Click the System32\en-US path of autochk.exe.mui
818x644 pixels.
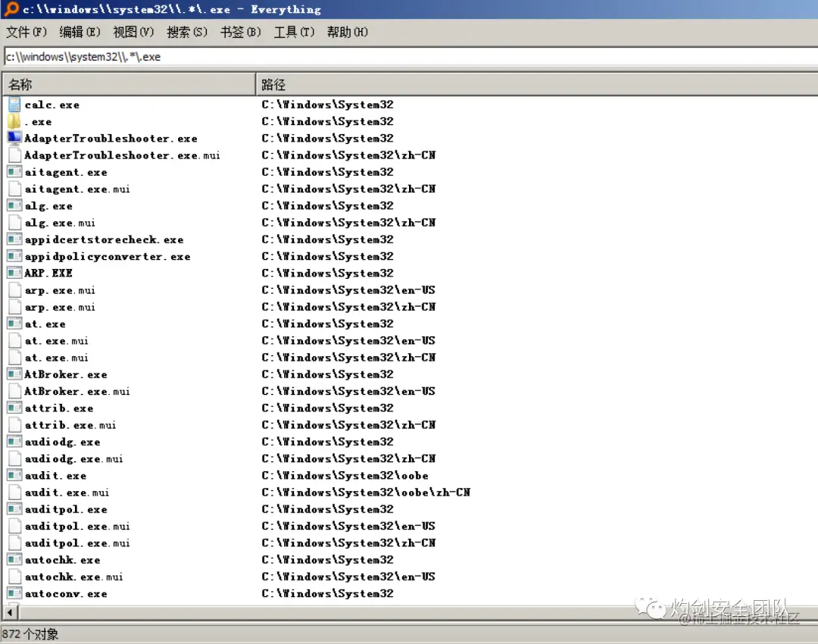[348, 577]
